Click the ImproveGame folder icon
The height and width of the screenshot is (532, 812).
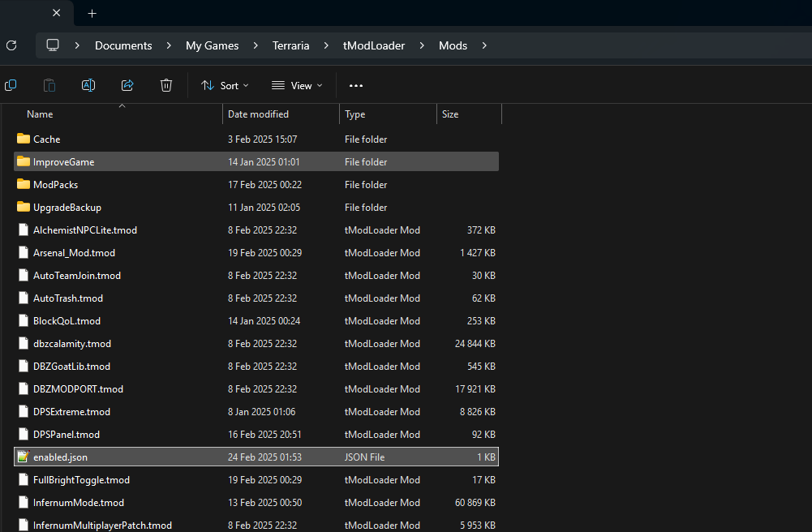[24, 161]
